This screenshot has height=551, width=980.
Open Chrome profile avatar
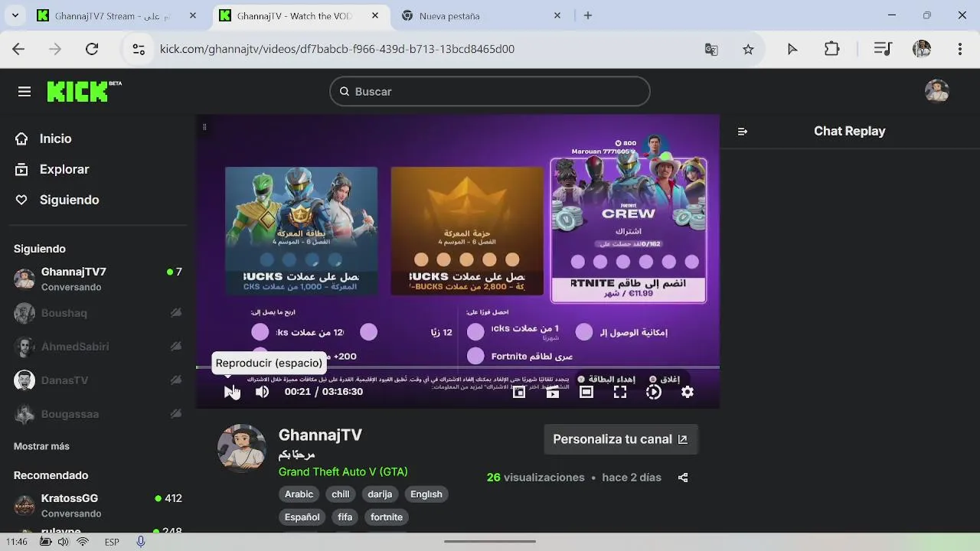pyautogui.click(x=922, y=49)
